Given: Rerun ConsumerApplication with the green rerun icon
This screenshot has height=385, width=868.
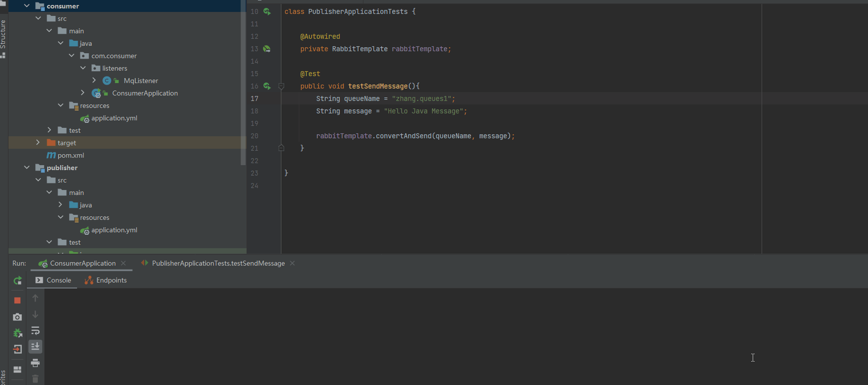Looking at the screenshot, I should click(17, 281).
